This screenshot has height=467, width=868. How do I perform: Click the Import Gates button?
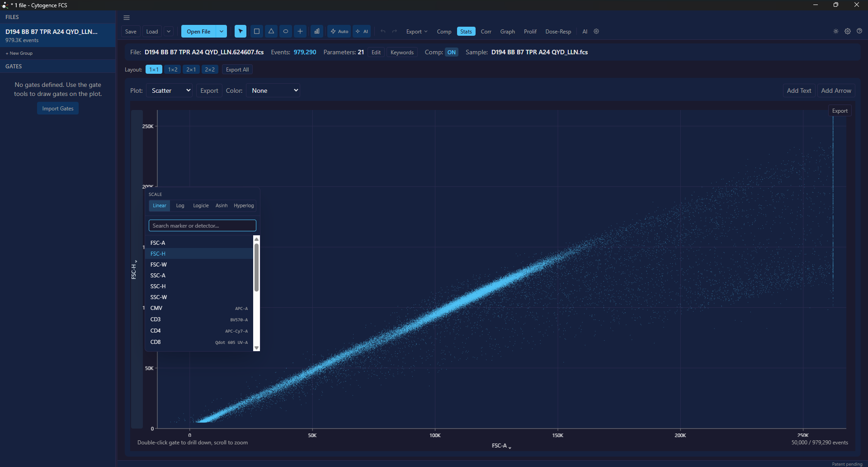coord(58,109)
